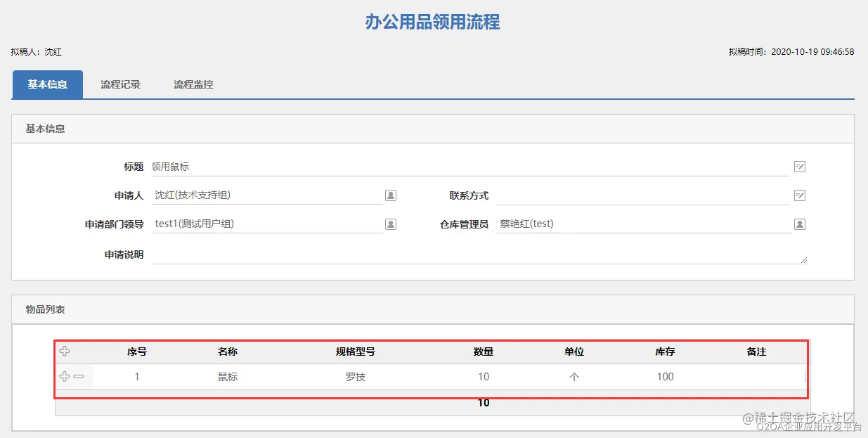The width and height of the screenshot is (868, 438).
Task: Add a row with plus icon beside 鼠标 row
Action: pyautogui.click(x=65, y=377)
